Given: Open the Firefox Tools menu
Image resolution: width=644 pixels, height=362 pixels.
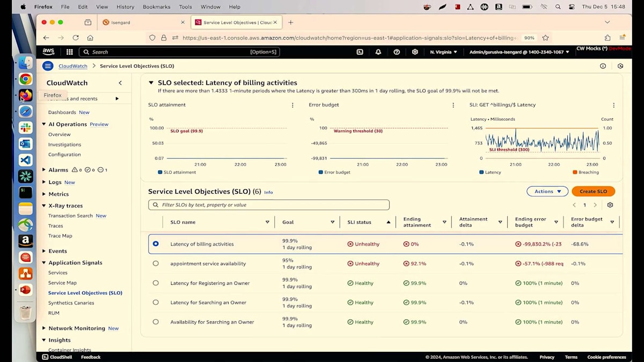Looking at the screenshot, I should [185, 7].
